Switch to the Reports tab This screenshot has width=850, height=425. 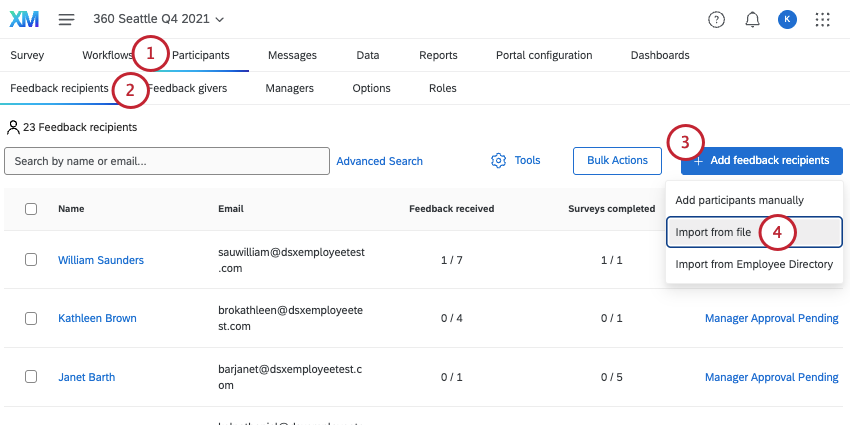(438, 55)
